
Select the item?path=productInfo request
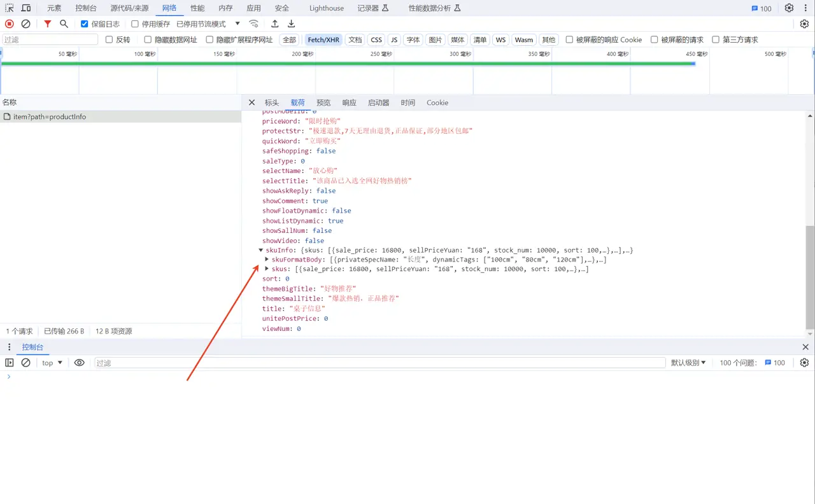[121, 116]
